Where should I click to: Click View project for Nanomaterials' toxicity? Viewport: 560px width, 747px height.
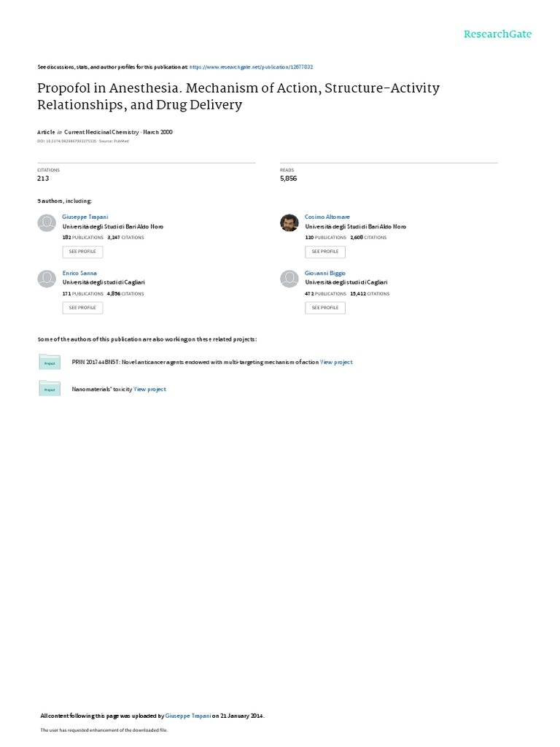tap(150, 390)
